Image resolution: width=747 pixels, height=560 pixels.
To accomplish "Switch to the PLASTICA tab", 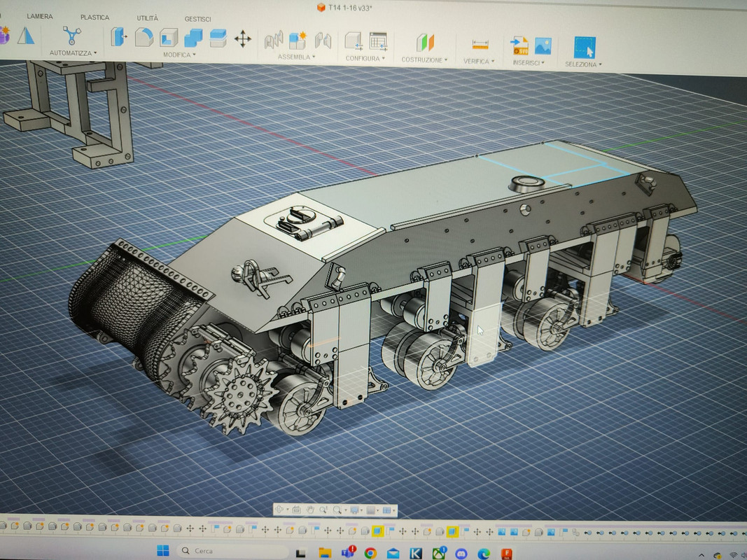I will tap(95, 17).
